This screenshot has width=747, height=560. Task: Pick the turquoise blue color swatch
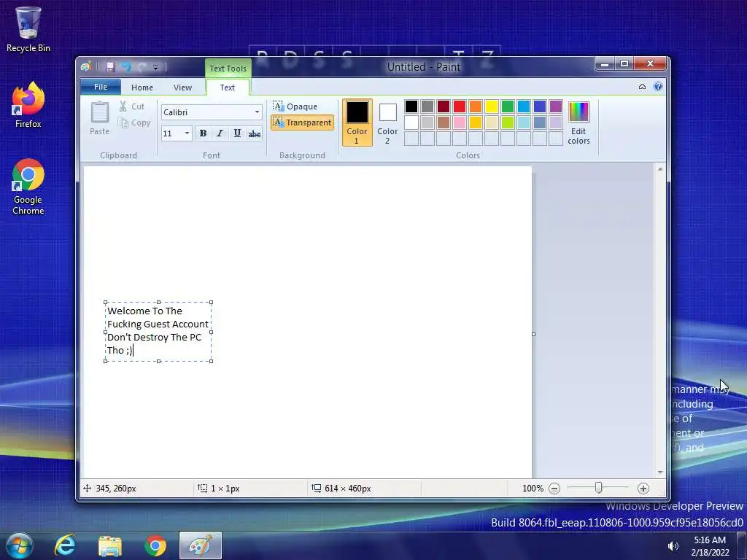pos(524,106)
